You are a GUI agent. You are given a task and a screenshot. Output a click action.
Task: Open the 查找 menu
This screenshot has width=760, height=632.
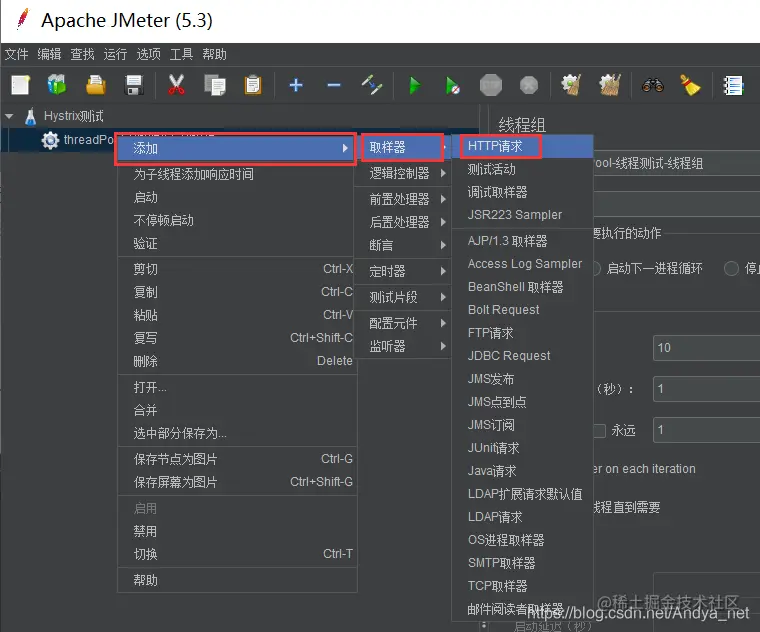(x=82, y=54)
